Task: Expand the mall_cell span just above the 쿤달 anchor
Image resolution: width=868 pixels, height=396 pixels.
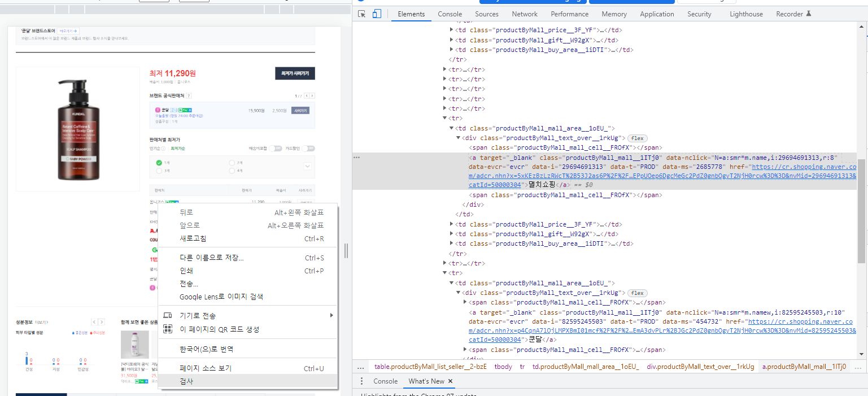Action: (465, 303)
